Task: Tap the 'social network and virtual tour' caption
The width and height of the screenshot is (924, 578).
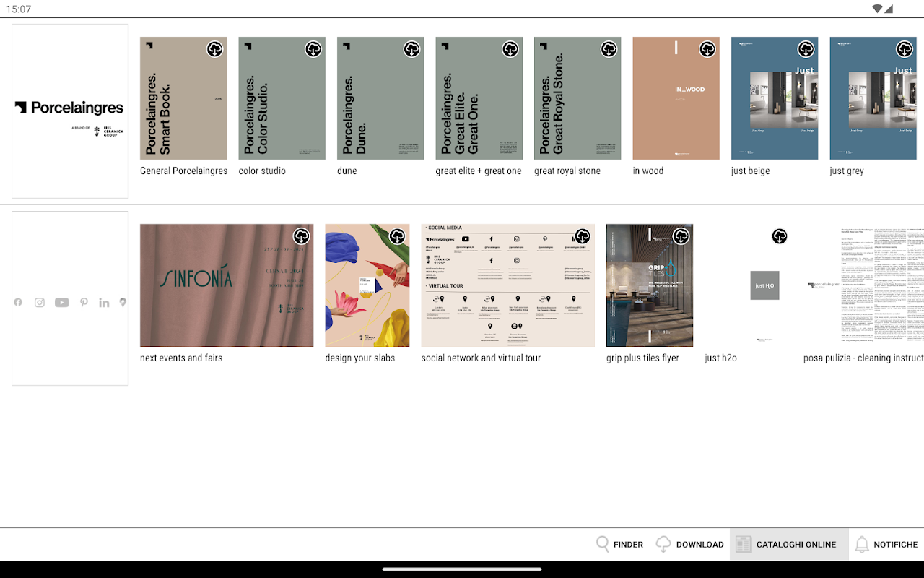Action: pos(481,358)
